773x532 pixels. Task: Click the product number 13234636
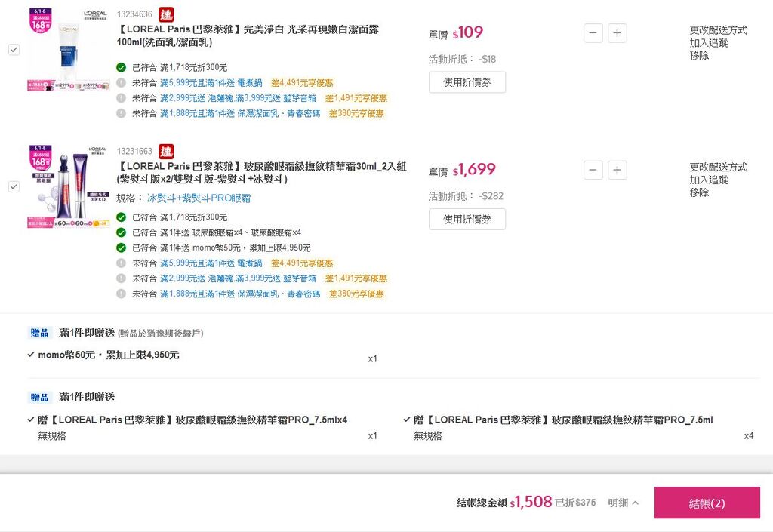click(x=134, y=14)
